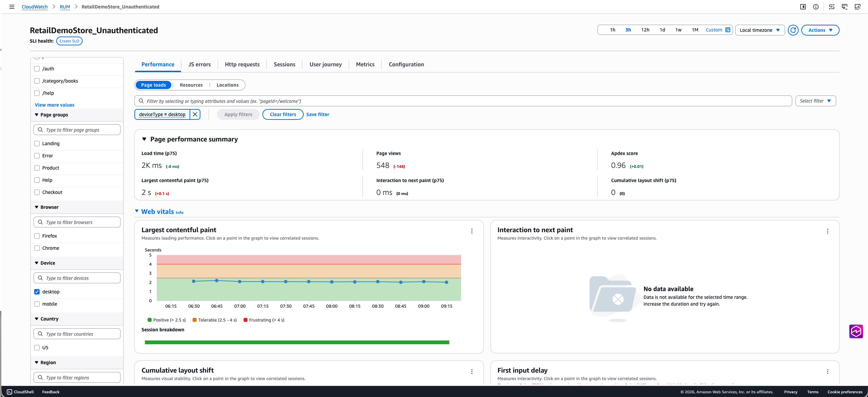The width and height of the screenshot is (868, 397).
Task: Click the Save filter link
Action: click(x=318, y=114)
